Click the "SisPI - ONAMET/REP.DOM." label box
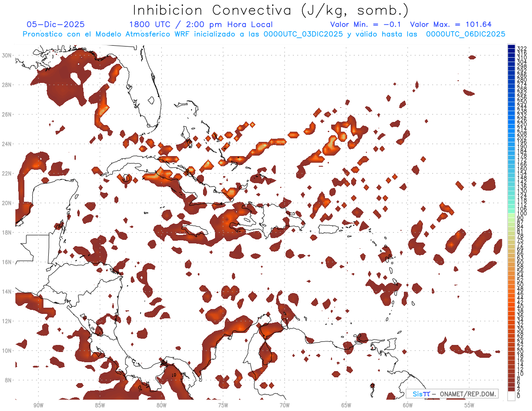Image resolution: width=532 pixels, height=411 pixels. pos(452,394)
